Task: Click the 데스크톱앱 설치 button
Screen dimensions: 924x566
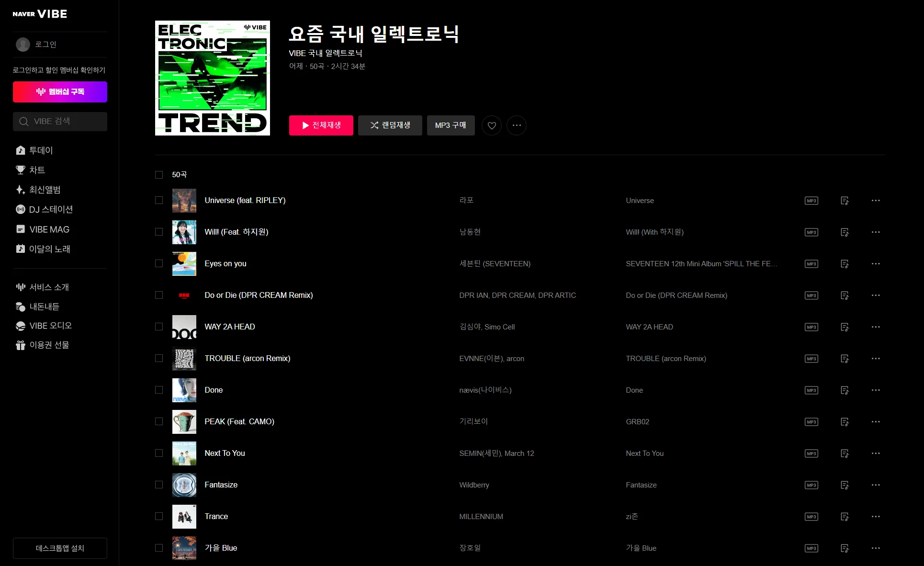Action: [x=60, y=548]
